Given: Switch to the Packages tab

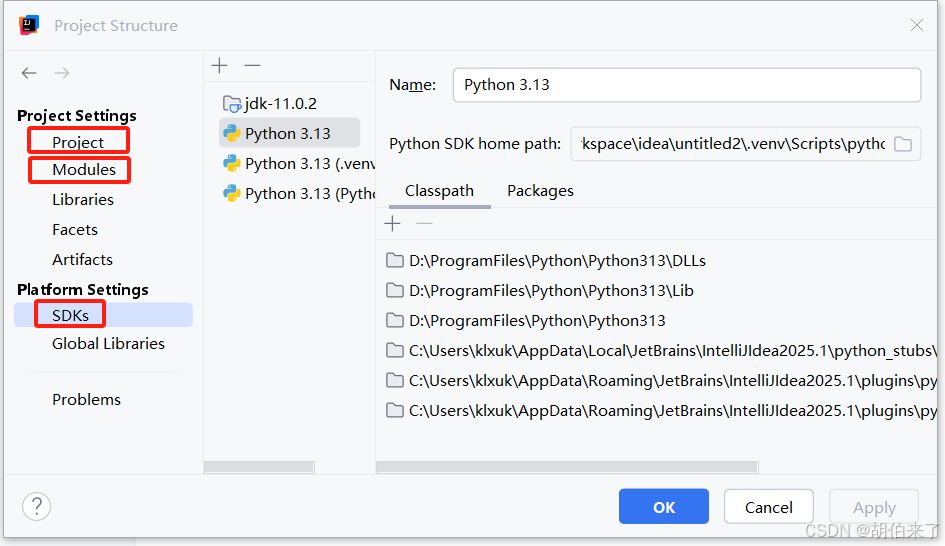Looking at the screenshot, I should click(541, 191).
